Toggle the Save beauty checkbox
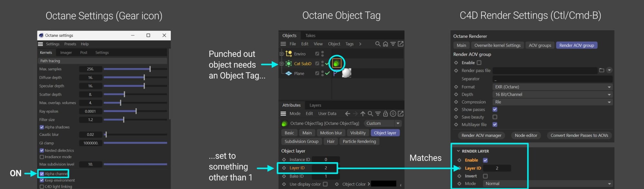Image resolution: width=644 pixels, height=189 pixels. click(495, 117)
